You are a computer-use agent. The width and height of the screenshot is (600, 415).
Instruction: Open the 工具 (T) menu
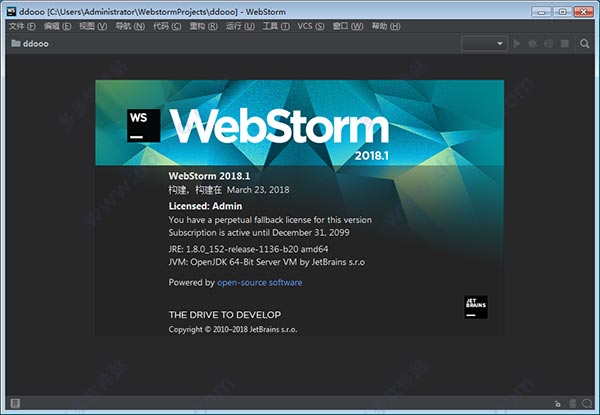[276, 26]
